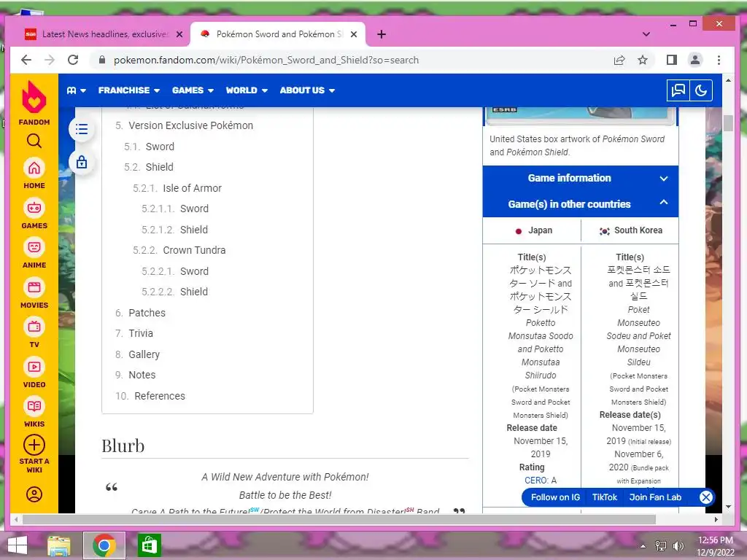This screenshot has width=747, height=560.
Task: Open the WORLD dropdown menu
Action: (x=247, y=90)
